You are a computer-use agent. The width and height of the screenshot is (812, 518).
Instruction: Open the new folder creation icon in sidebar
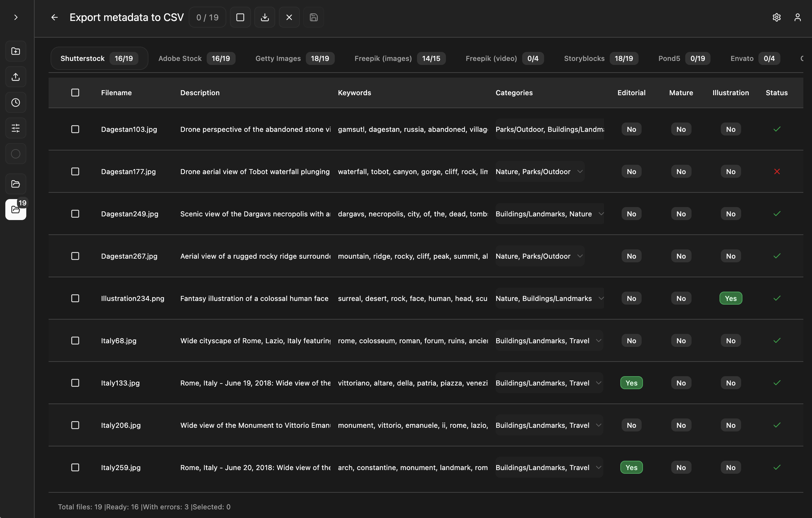(16, 51)
